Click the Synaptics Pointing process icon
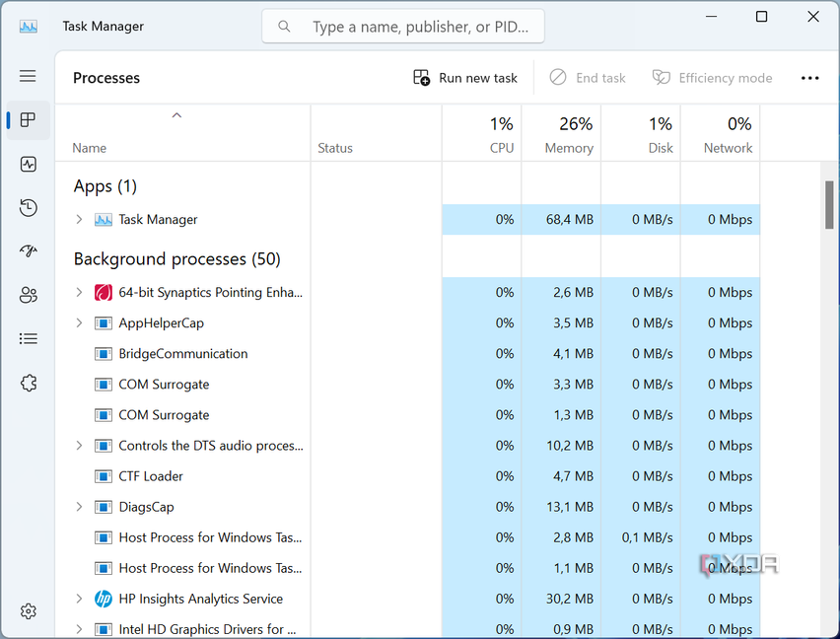Viewport: 840px width, 639px height. click(x=104, y=293)
